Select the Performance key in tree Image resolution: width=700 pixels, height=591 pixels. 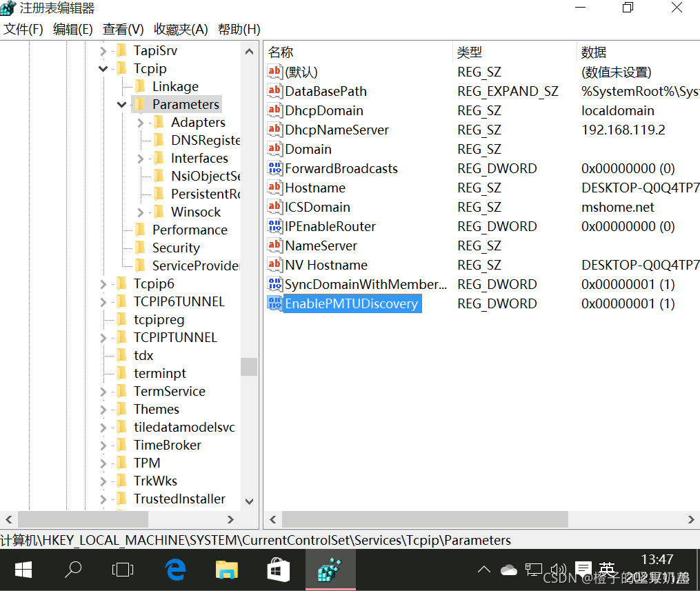[x=190, y=230]
